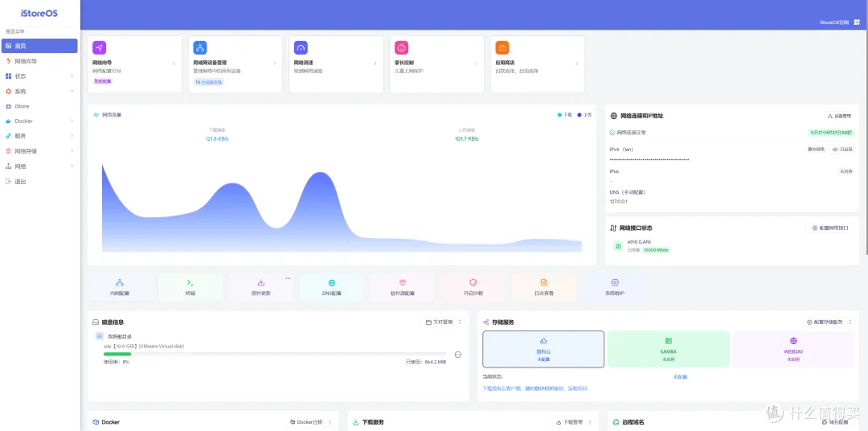Screen dimensions: 868x431
Task: Click the 搜索菜单 search field
Action: [39, 31]
